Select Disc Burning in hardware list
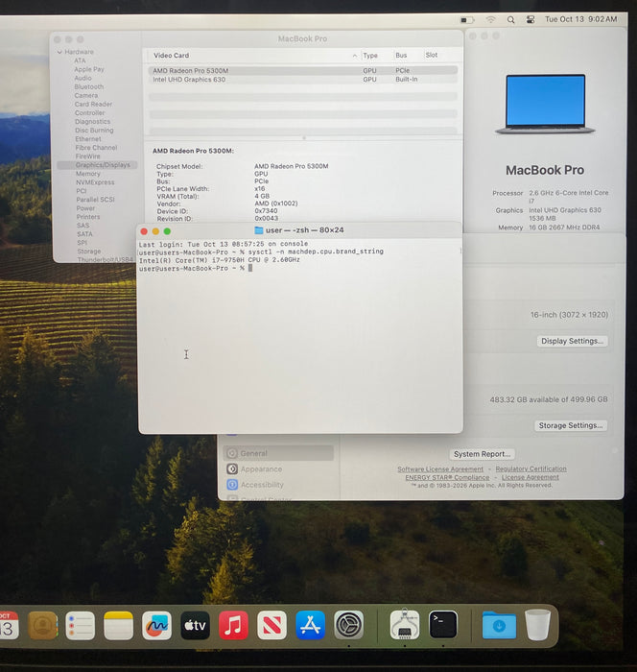637x672 pixels. pyautogui.click(x=94, y=130)
